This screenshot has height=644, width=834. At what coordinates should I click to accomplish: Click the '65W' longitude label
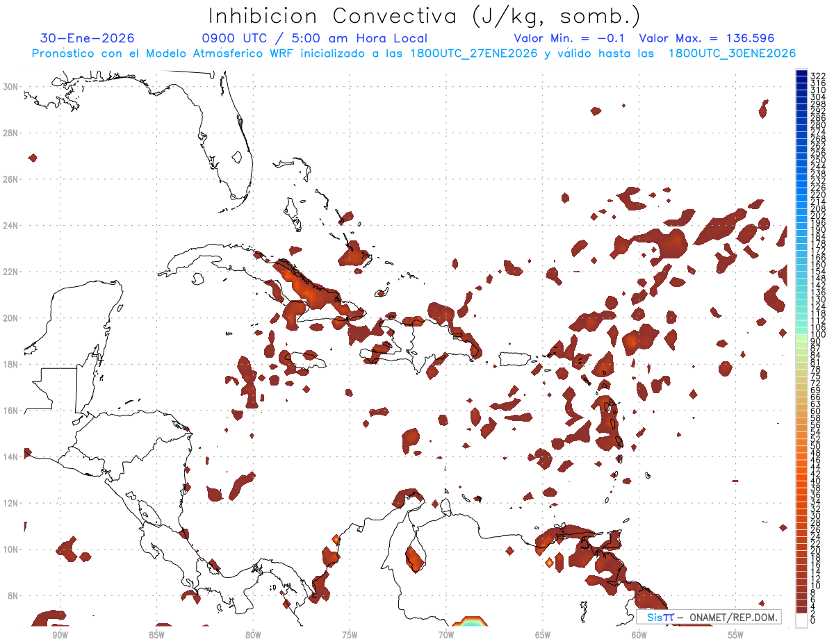pyautogui.click(x=543, y=635)
